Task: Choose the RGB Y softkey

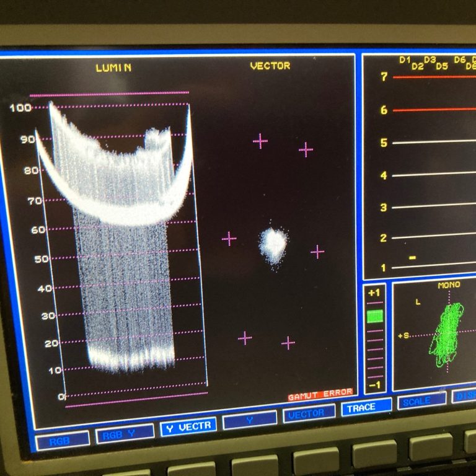Action: 125,434
